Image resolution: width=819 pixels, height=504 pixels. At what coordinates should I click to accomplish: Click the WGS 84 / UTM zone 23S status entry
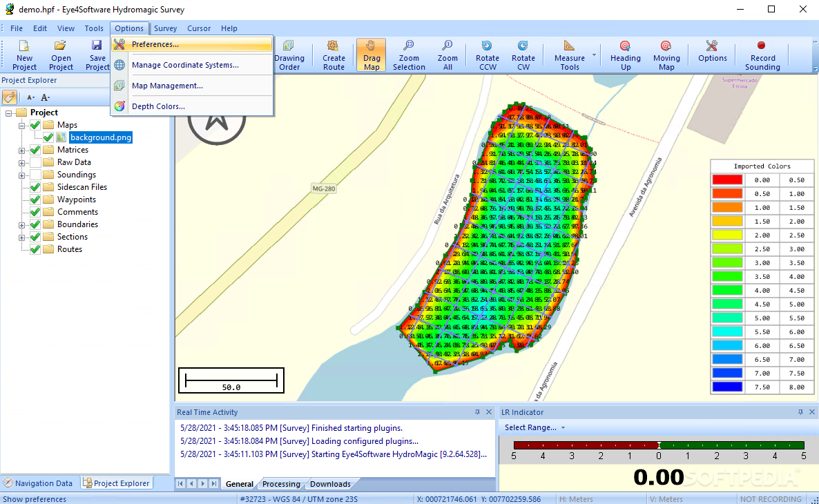298,498
